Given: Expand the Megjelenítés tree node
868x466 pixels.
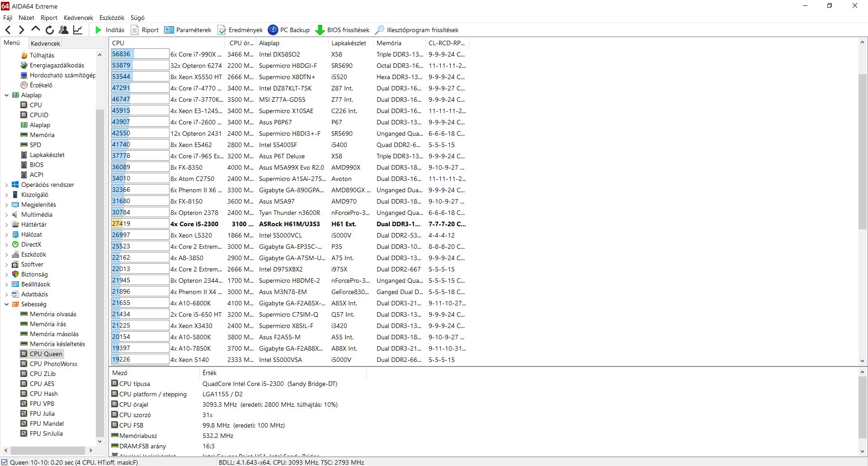Looking at the screenshot, I should coord(6,204).
